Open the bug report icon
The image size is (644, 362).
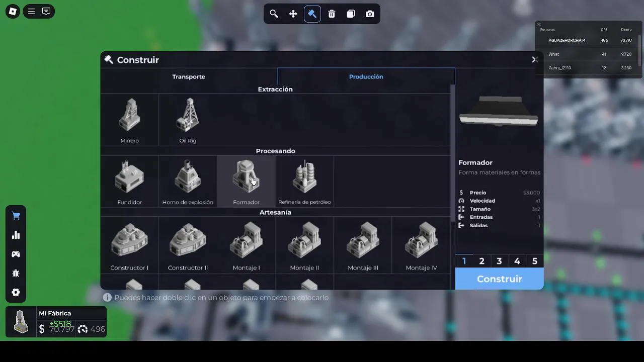16,274
